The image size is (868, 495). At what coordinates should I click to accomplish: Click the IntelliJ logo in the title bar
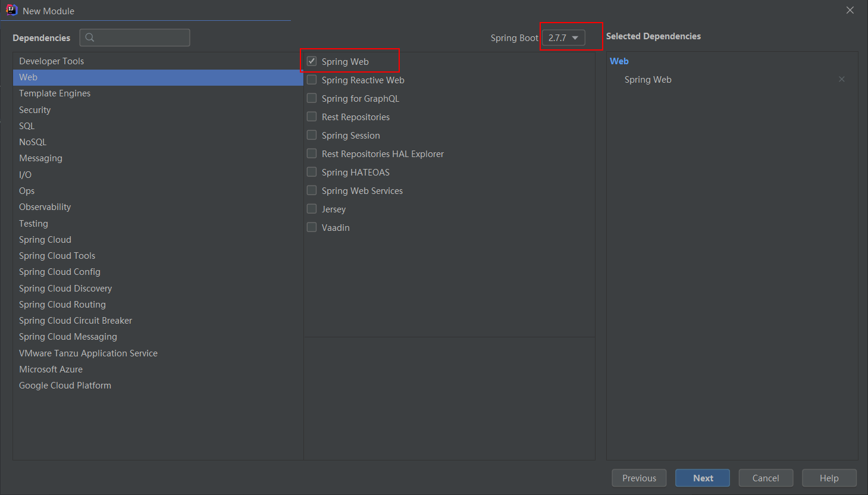click(x=11, y=10)
